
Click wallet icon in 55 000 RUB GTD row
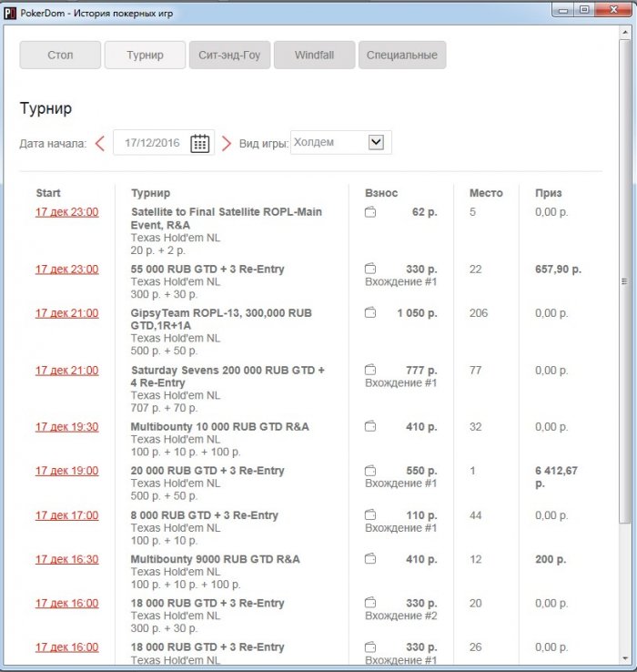pos(370,269)
